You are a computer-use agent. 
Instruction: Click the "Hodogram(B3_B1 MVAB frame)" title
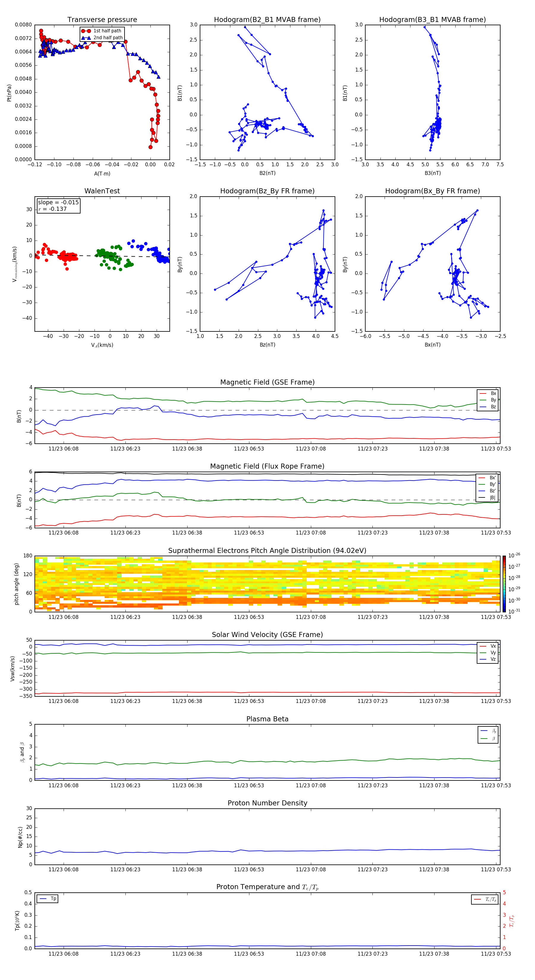pyautogui.click(x=432, y=19)
